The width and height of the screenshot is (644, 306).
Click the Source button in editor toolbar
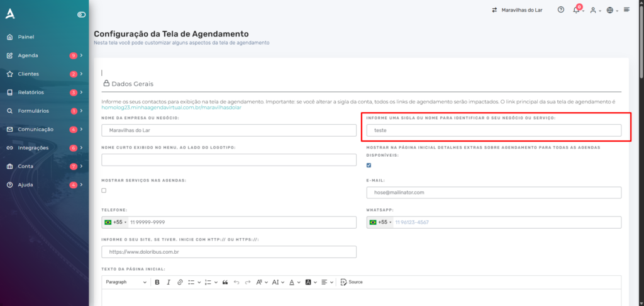352,282
